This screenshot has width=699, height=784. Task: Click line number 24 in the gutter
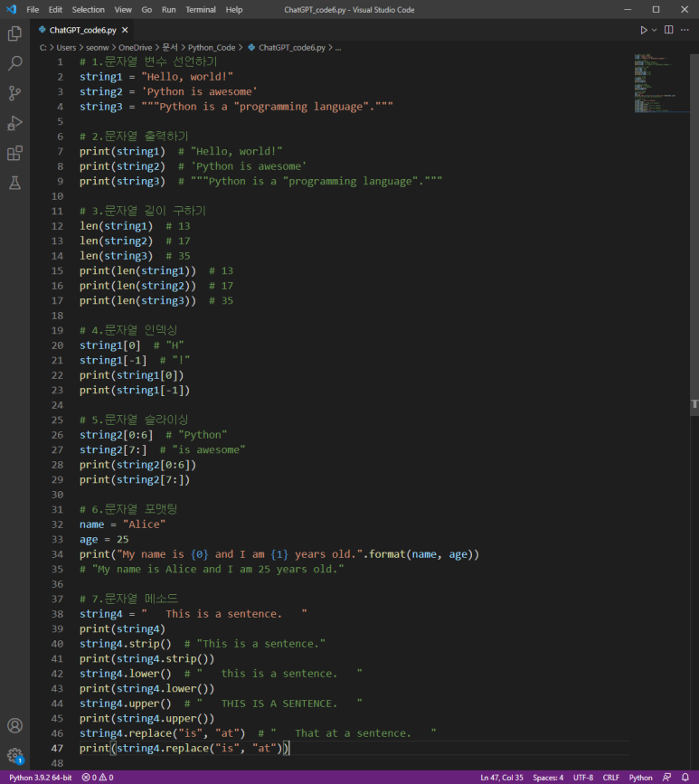(57, 405)
